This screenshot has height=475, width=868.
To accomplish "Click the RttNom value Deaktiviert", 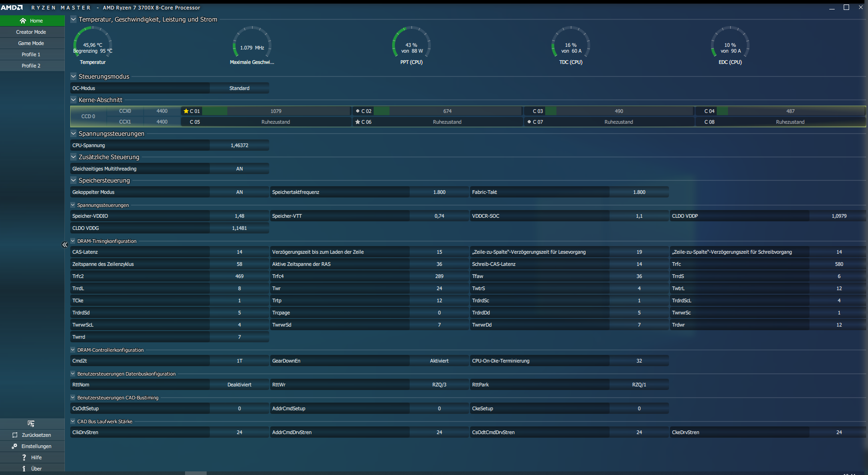I will click(240, 385).
